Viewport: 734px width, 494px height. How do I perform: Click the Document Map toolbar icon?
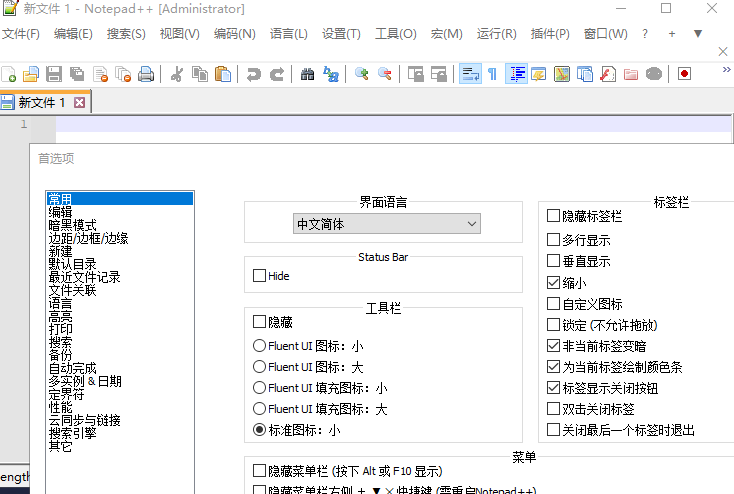(562, 74)
